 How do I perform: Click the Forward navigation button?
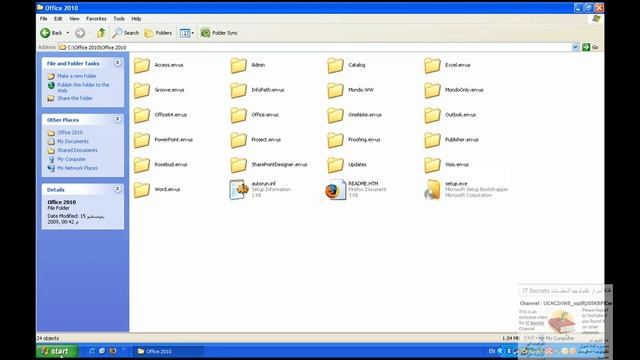[80, 33]
